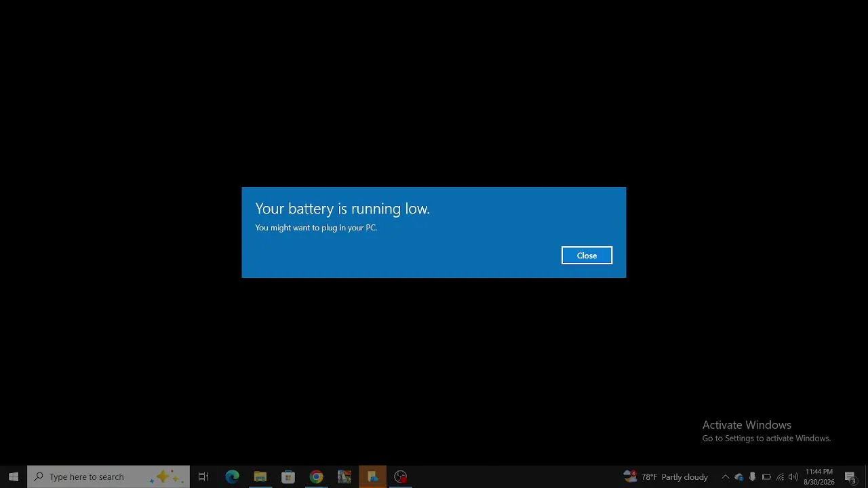Open Microsoft Store from the taskbar

point(288,476)
